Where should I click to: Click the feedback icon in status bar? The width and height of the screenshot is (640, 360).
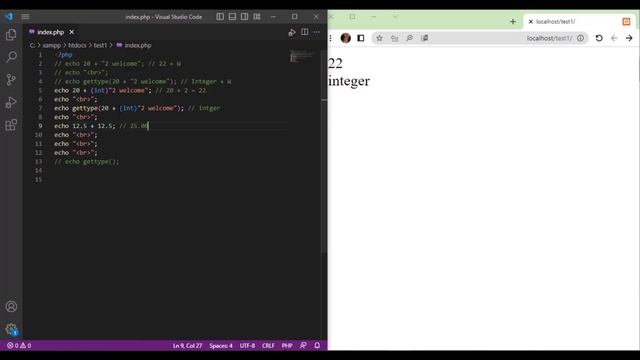303,346
